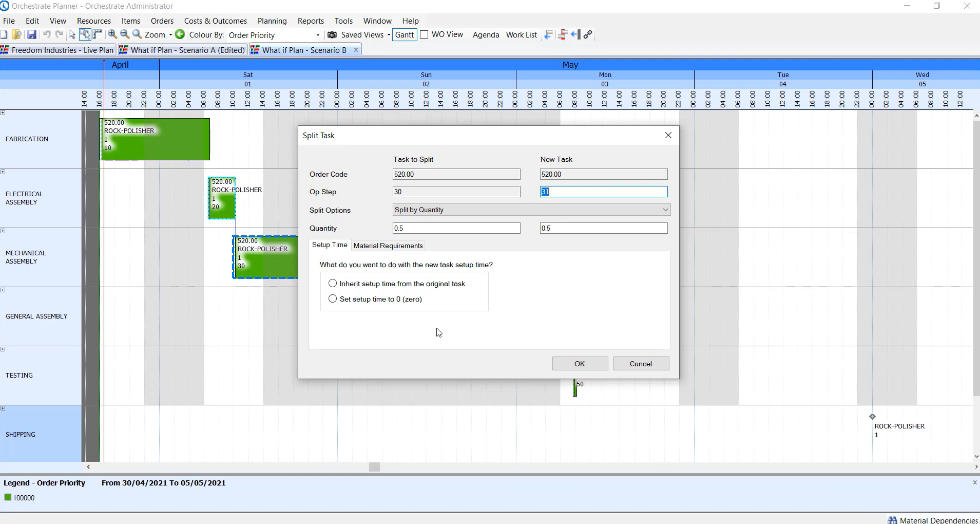Select 'Set setup time to 0 (zero)'

[x=332, y=298]
